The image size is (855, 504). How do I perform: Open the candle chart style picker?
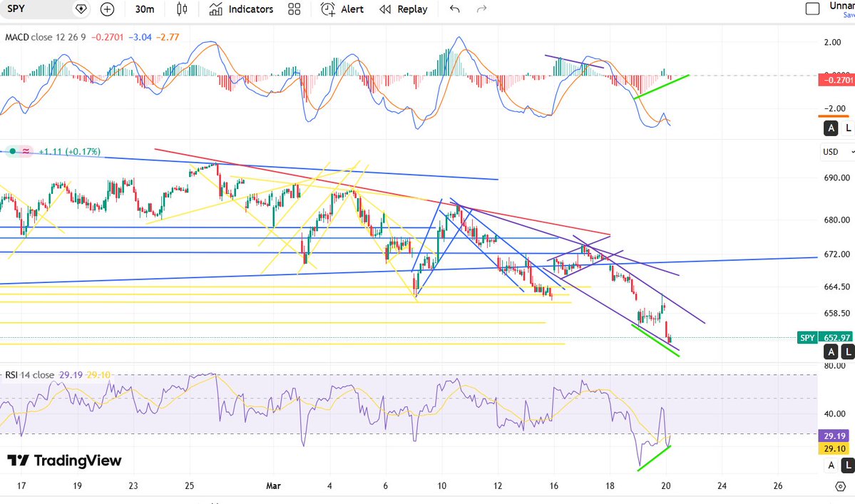pyautogui.click(x=181, y=9)
